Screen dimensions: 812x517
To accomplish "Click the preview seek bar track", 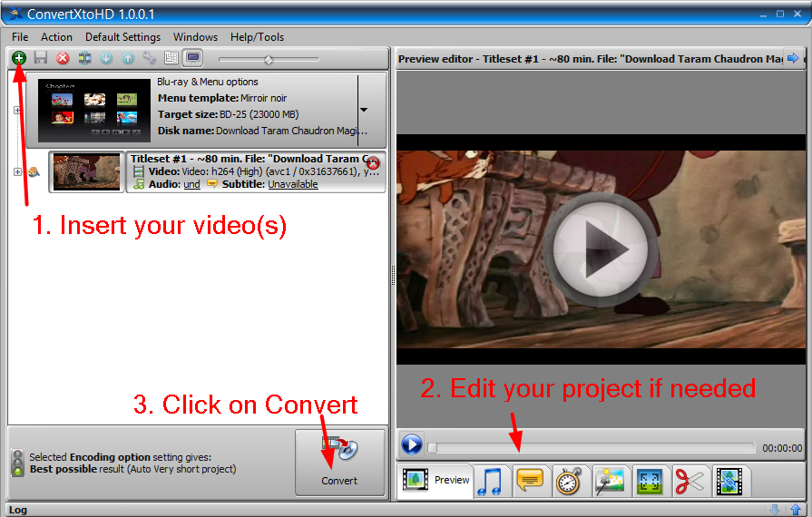I will 591,448.
